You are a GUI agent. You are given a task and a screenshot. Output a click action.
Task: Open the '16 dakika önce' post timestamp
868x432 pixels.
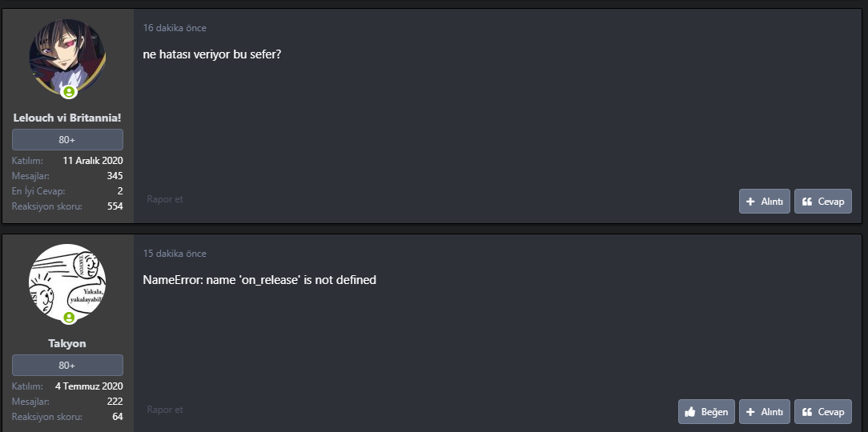[175, 28]
